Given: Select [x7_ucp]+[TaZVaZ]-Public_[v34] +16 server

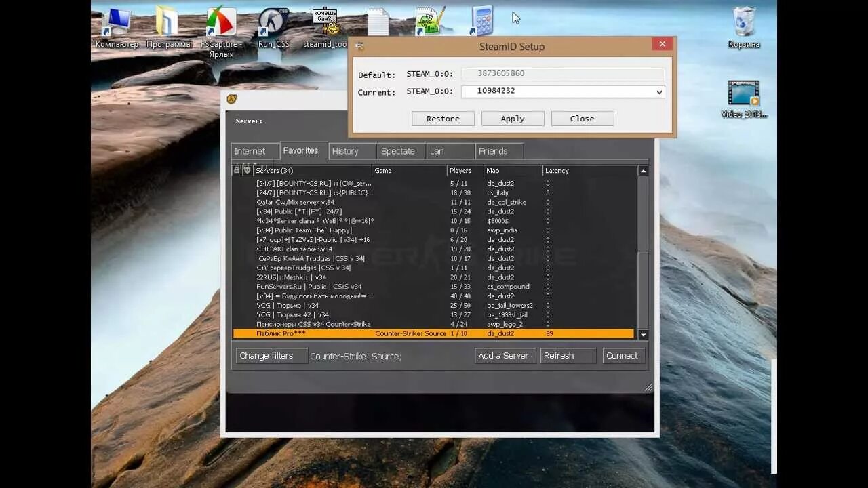Looking at the screenshot, I should point(434,240).
